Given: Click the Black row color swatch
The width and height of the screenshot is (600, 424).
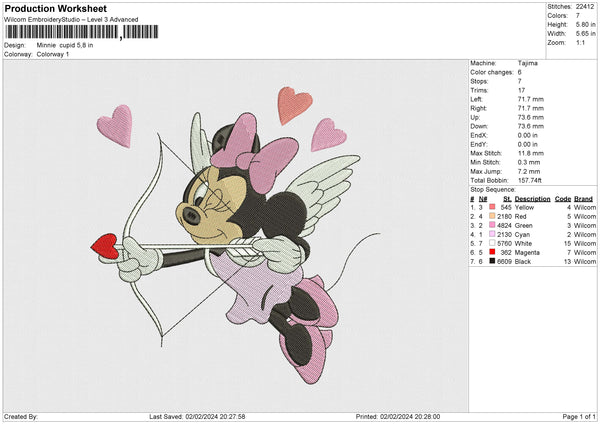Looking at the screenshot, I should (492, 261).
